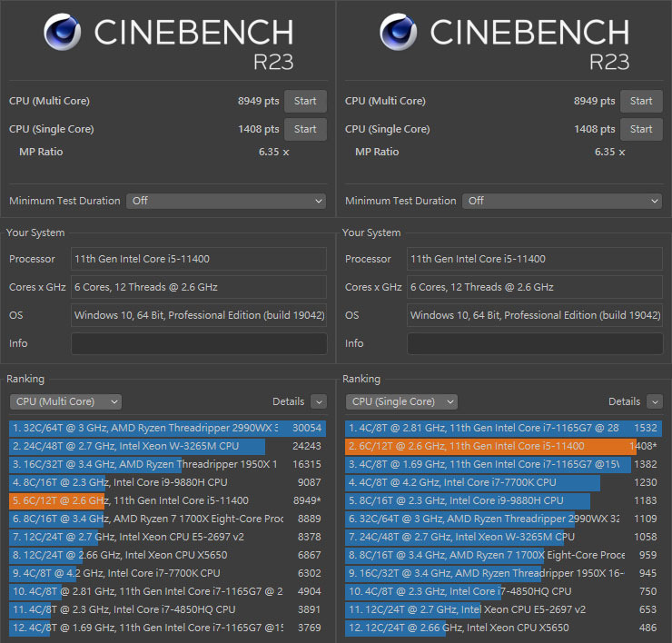Select the Threadripper 2990WX row scoring 30054

pos(168,429)
